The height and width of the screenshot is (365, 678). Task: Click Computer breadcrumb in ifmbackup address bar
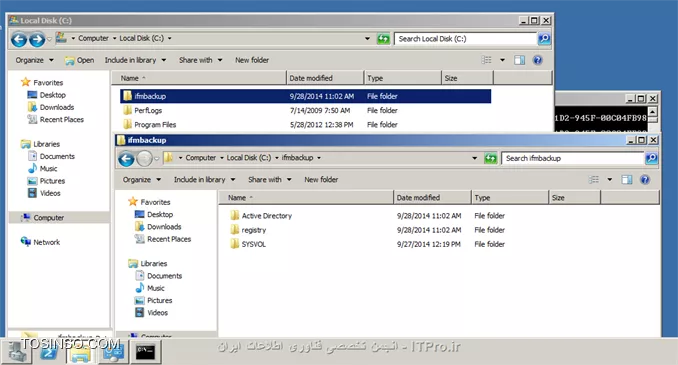pyautogui.click(x=201, y=158)
